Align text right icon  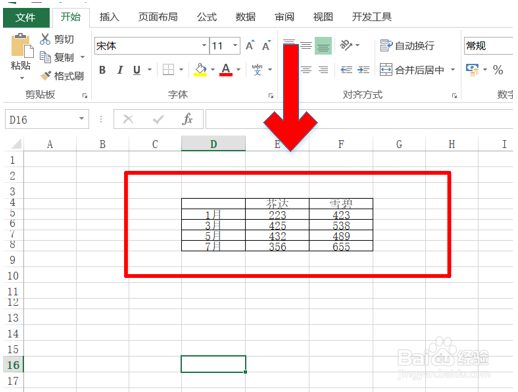[x=323, y=70]
